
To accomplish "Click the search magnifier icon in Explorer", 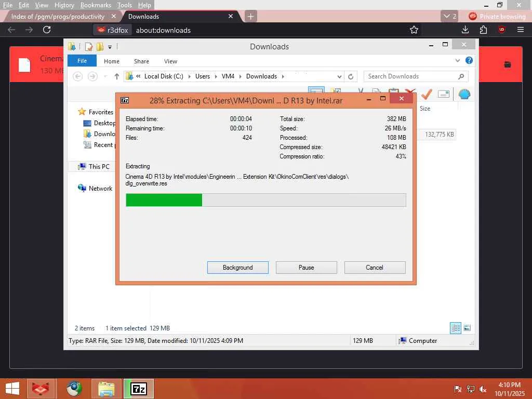I will pyautogui.click(x=461, y=76).
